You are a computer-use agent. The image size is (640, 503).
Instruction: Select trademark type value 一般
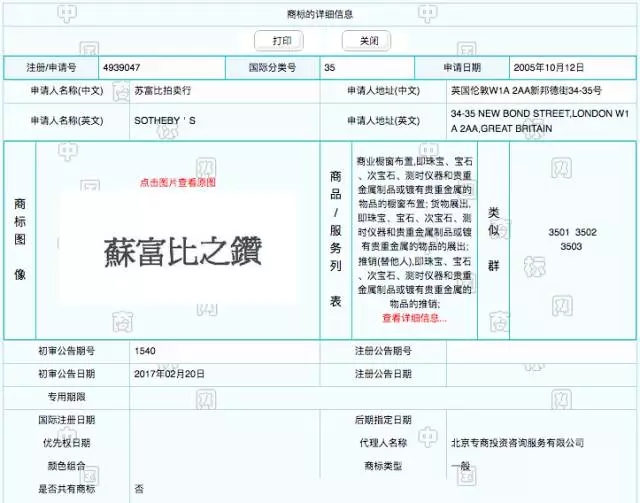coord(460,465)
